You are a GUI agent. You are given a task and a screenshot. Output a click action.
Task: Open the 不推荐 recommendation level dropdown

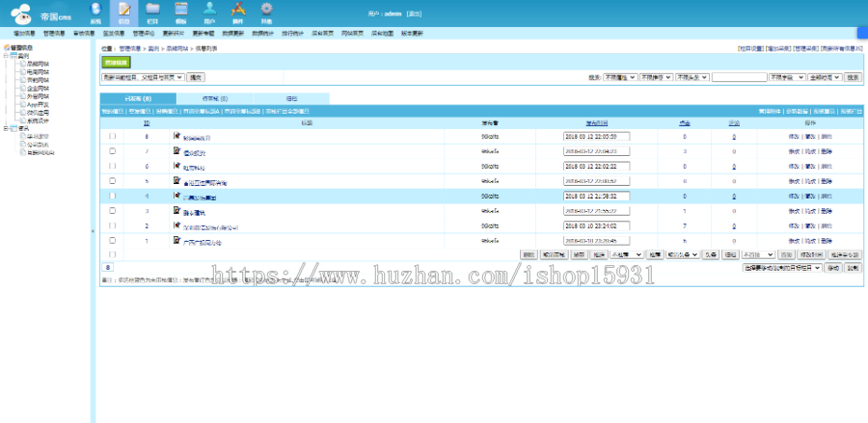[627, 254]
